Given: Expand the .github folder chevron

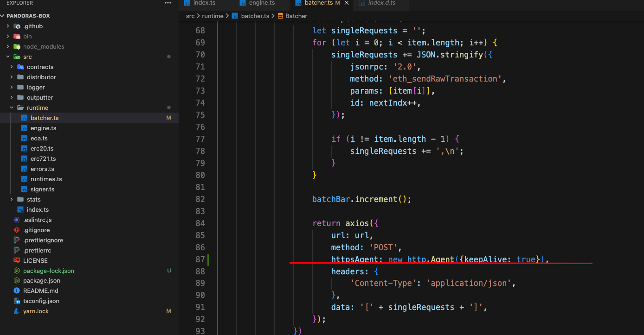Looking at the screenshot, I should (x=8, y=26).
